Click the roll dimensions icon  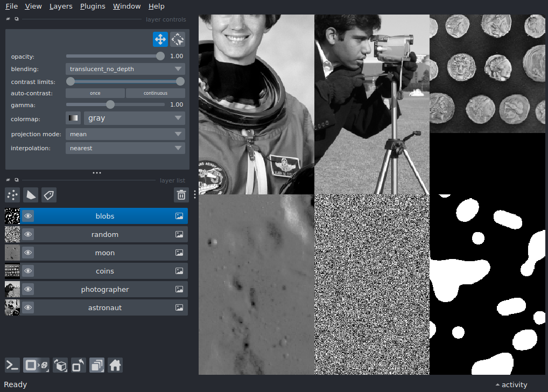60,365
